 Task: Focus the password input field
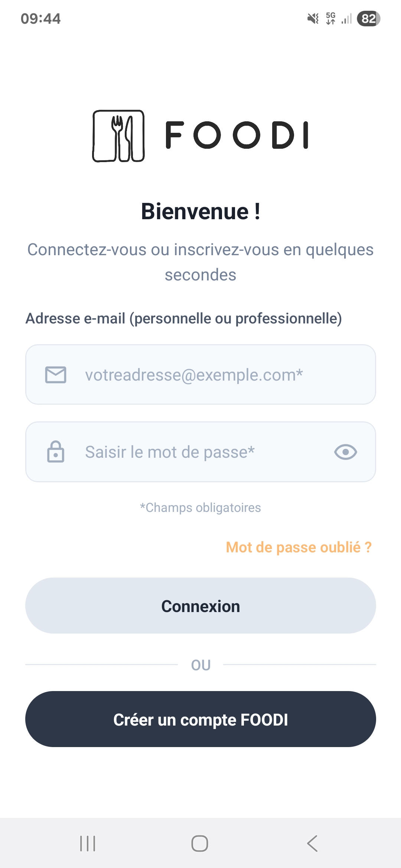(x=200, y=452)
